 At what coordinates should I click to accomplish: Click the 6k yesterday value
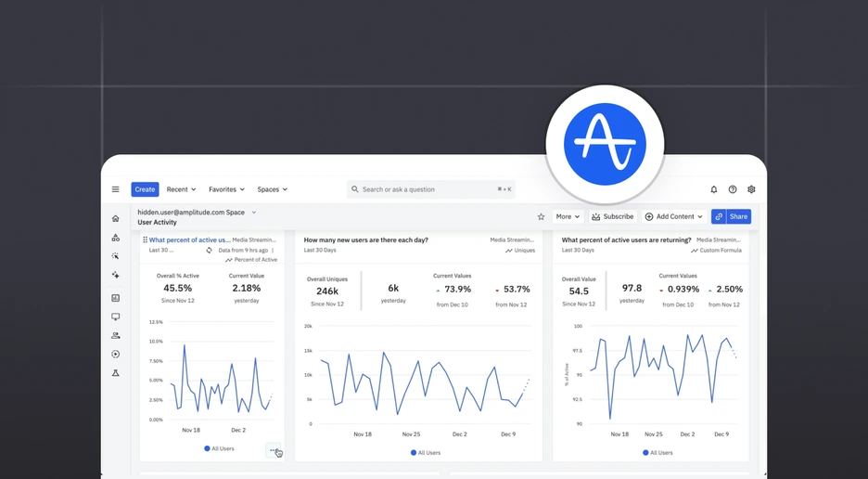(393, 289)
